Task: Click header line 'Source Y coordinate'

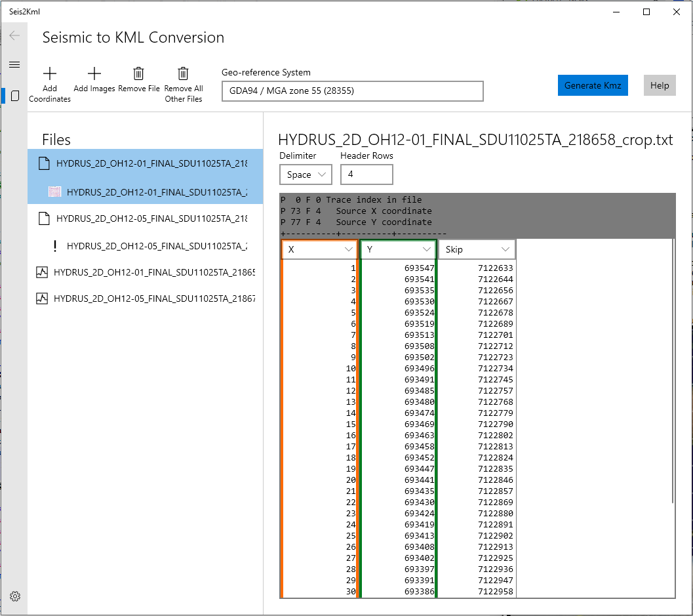Action: click(x=384, y=222)
